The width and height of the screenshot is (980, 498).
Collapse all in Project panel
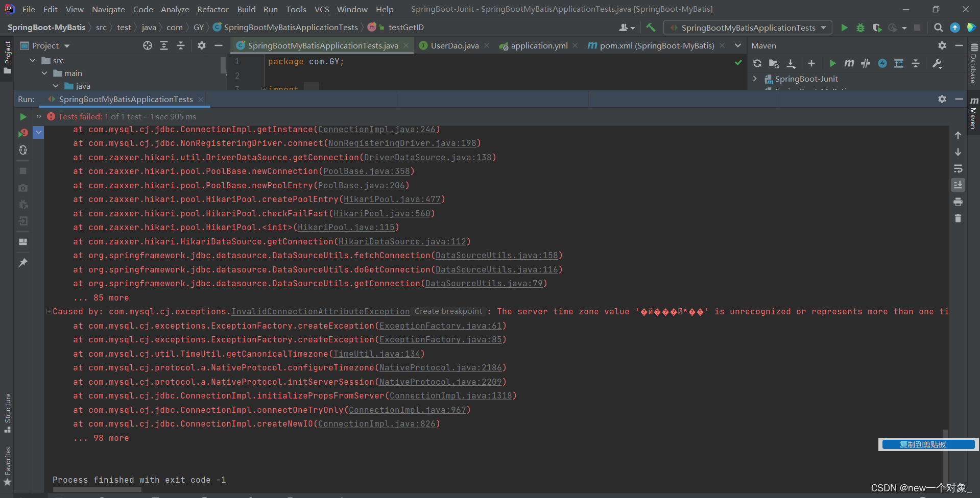pyautogui.click(x=181, y=45)
